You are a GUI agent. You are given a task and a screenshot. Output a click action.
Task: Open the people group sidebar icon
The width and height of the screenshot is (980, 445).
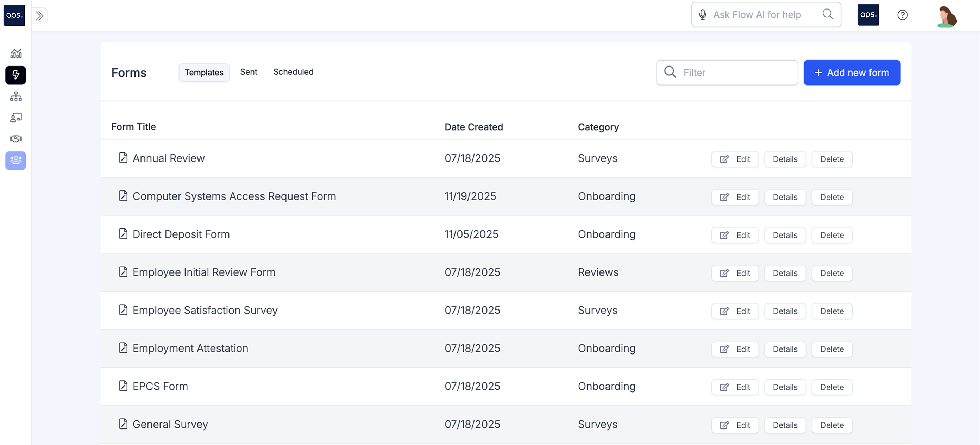pos(15,161)
